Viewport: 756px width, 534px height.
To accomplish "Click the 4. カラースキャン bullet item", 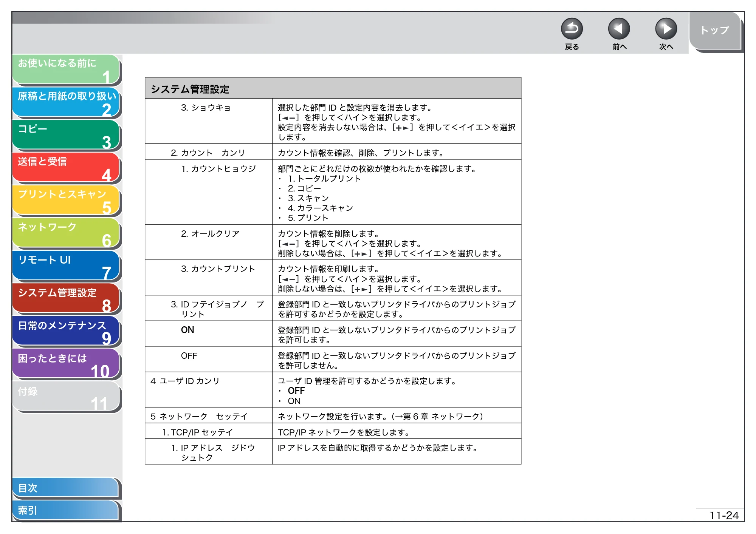I will [320, 208].
